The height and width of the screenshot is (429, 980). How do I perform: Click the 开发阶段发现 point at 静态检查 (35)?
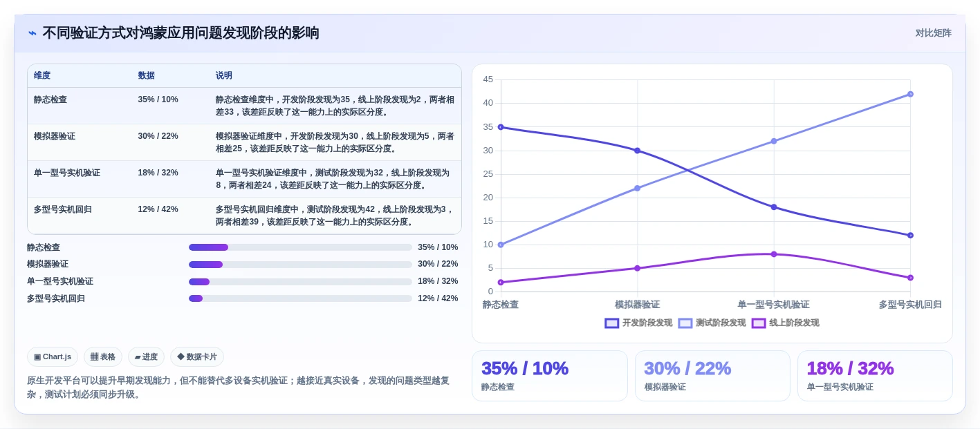(x=501, y=127)
